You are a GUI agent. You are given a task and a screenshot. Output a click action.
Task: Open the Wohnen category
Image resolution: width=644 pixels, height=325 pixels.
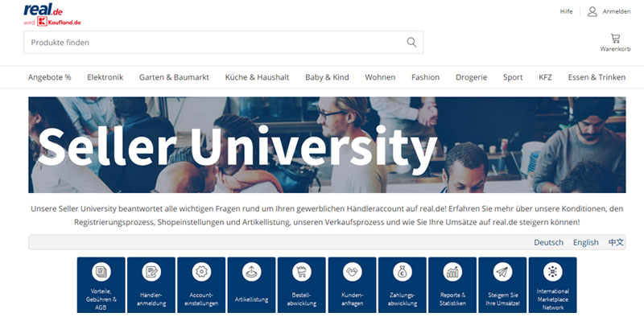(x=380, y=77)
